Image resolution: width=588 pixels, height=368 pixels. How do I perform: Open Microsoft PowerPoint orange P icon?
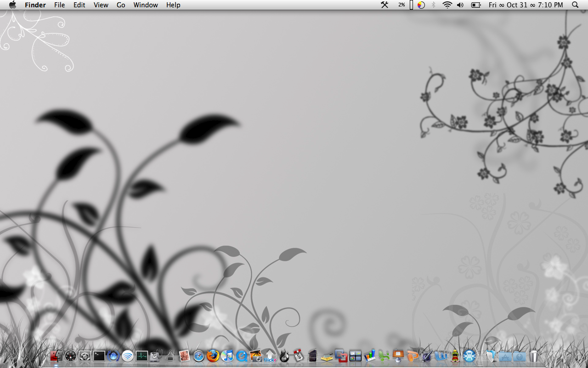[x=413, y=356]
